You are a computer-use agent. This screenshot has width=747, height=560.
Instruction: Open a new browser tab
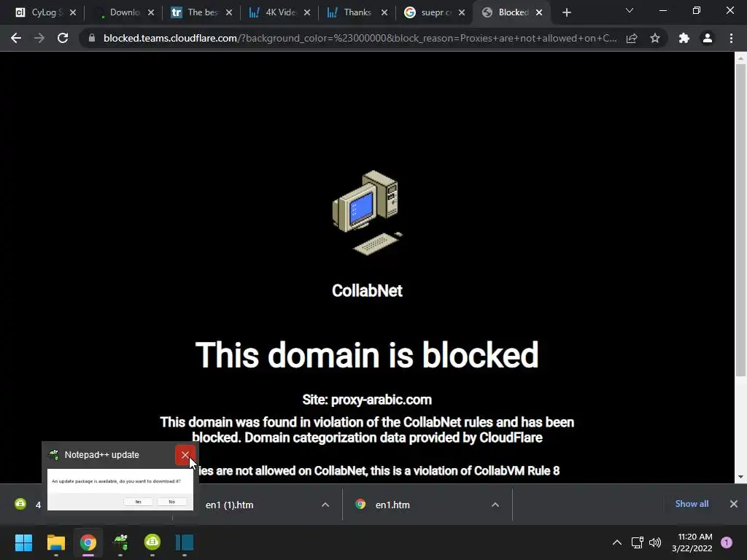566,13
